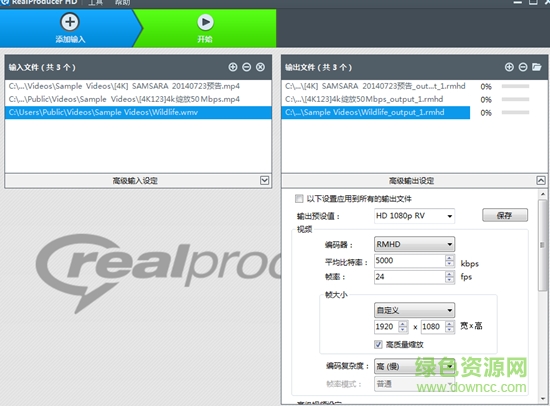Click the height 1080 field
The height and width of the screenshot is (406, 550).
point(433,327)
